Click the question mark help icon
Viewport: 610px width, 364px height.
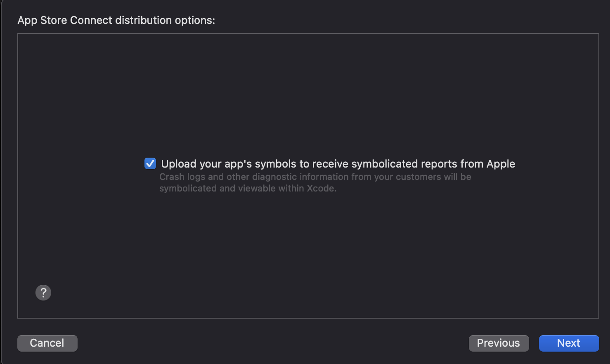43,293
